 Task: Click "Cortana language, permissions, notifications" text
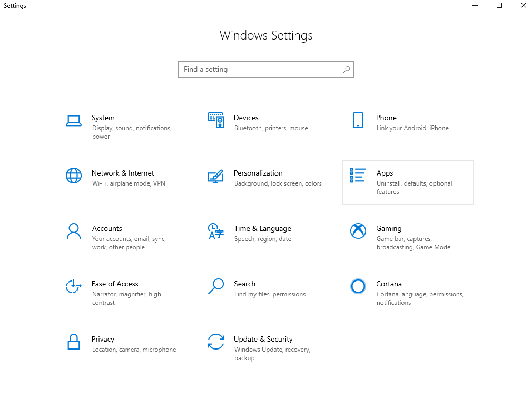pos(420,298)
